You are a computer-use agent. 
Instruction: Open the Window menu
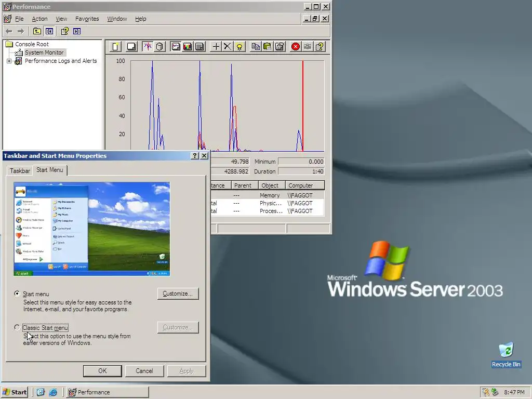[117, 19]
